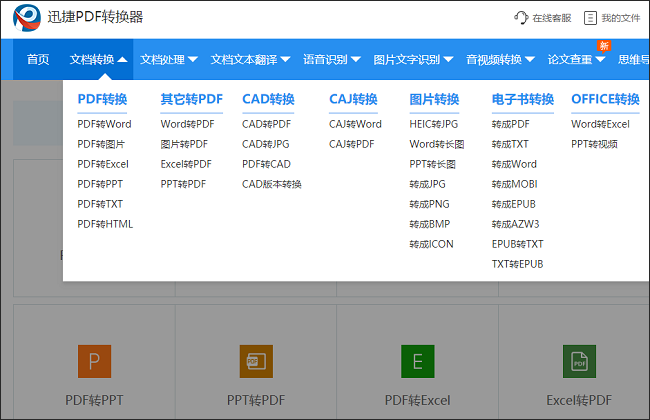650x420 pixels.
Task: Collapse the 文档转换 dropdown menu
Action: (x=98, y=59)
